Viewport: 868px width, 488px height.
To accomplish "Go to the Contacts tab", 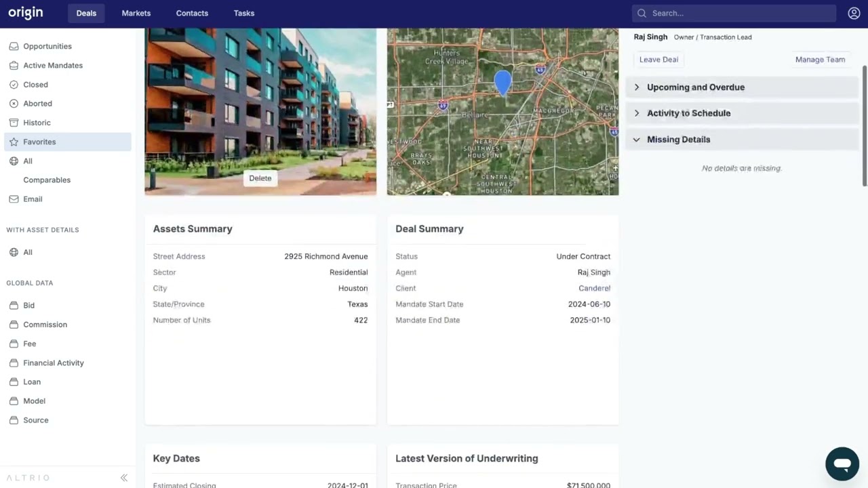I will click(x=192, y=13).
